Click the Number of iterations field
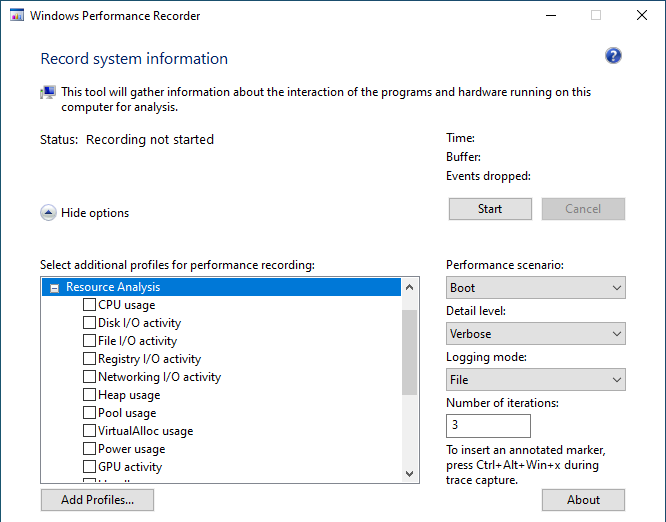The image size is (666, 522). click(x=488, y=425)
